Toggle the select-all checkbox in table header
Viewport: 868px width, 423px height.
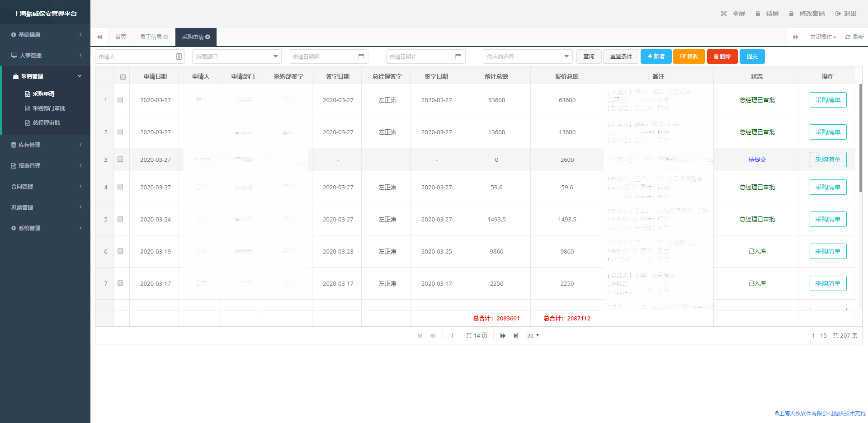(123, 77)
